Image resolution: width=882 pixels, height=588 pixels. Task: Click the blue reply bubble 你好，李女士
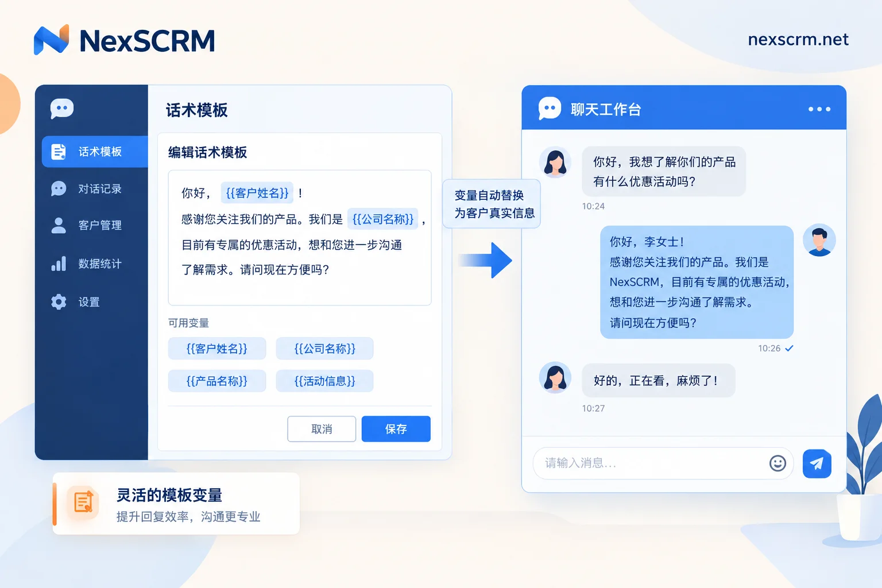click(x=697, y=282)
